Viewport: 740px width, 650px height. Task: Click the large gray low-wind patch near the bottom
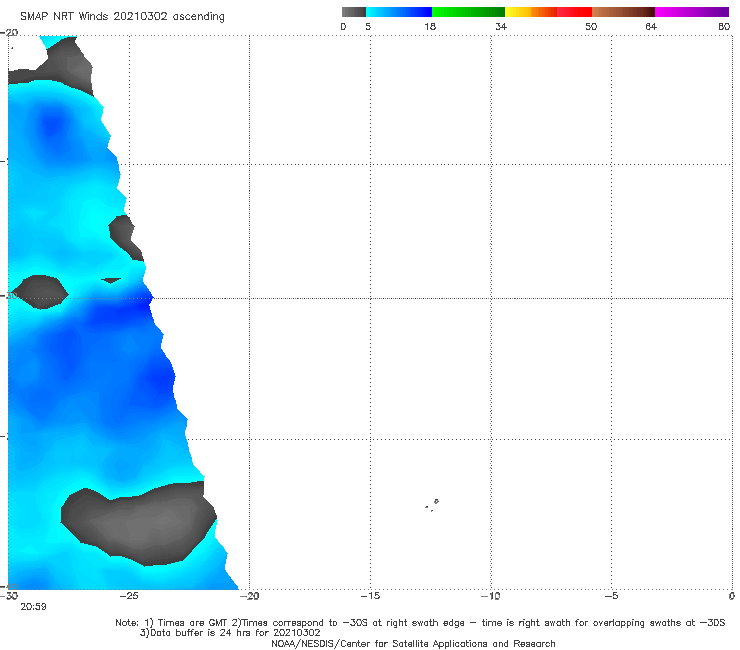tap(139, 524)
